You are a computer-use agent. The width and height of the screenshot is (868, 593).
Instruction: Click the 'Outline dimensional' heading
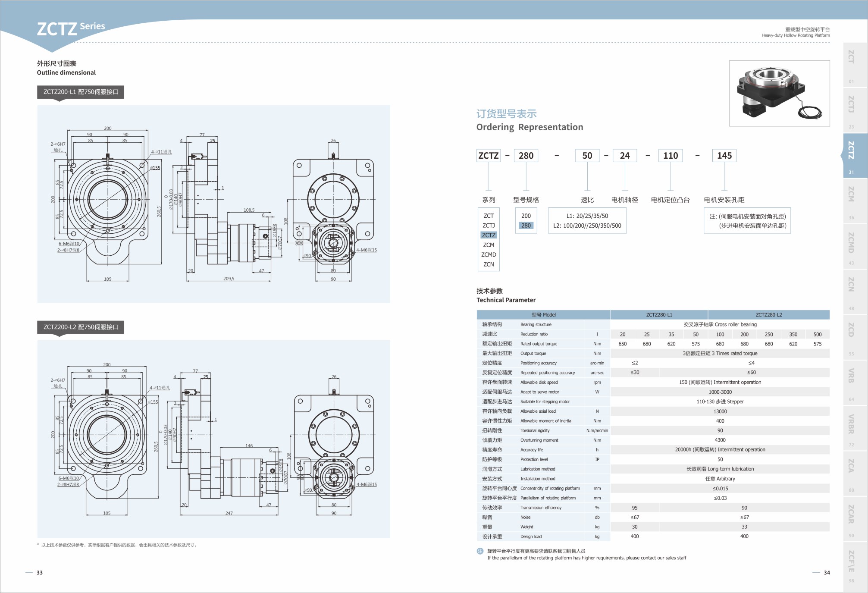(66, 72)
